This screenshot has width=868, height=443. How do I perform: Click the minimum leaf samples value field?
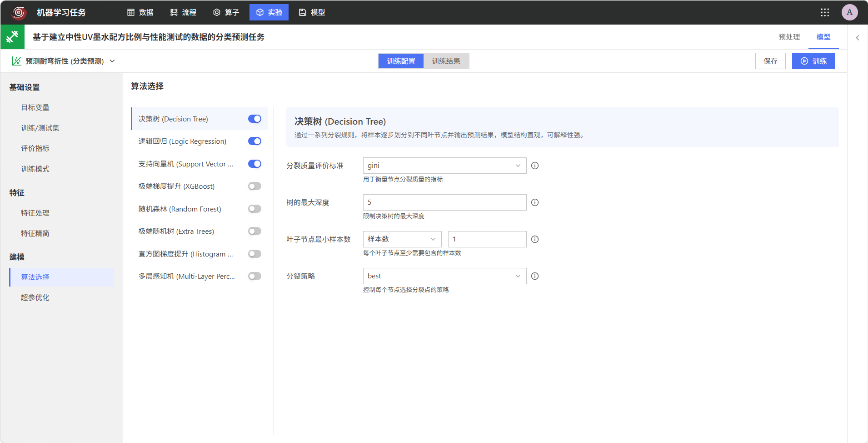coord(487,239)
